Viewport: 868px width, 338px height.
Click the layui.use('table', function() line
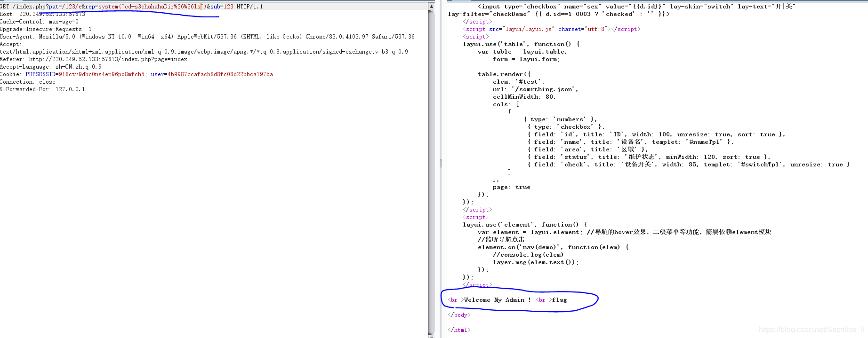click(x=522, y=44)
